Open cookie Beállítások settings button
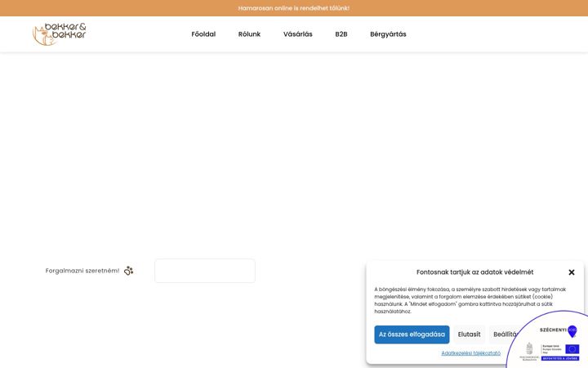 505,334
